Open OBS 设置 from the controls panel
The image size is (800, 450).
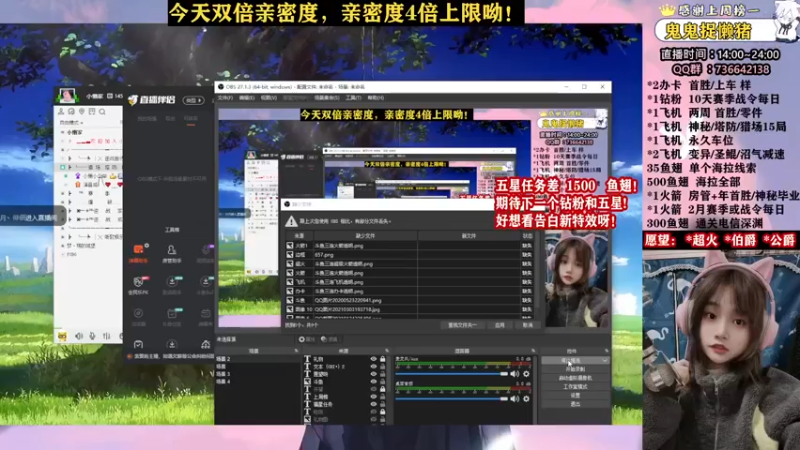575,395
